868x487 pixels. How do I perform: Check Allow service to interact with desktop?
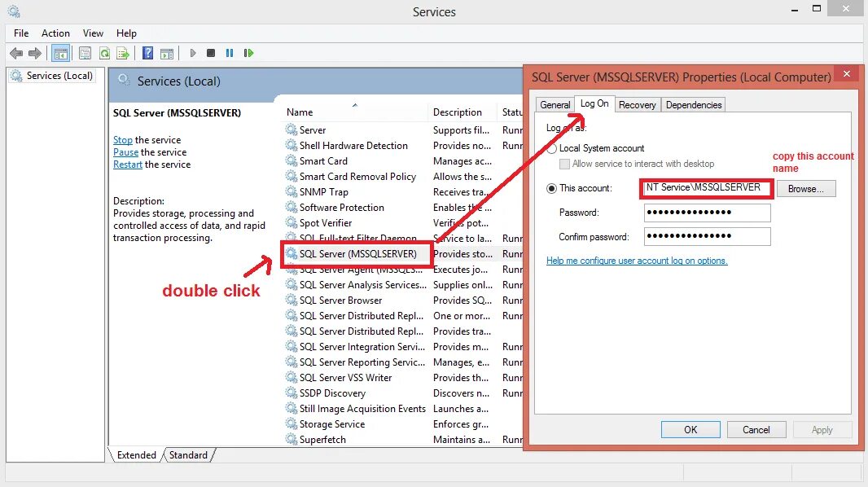click(564, 164)
